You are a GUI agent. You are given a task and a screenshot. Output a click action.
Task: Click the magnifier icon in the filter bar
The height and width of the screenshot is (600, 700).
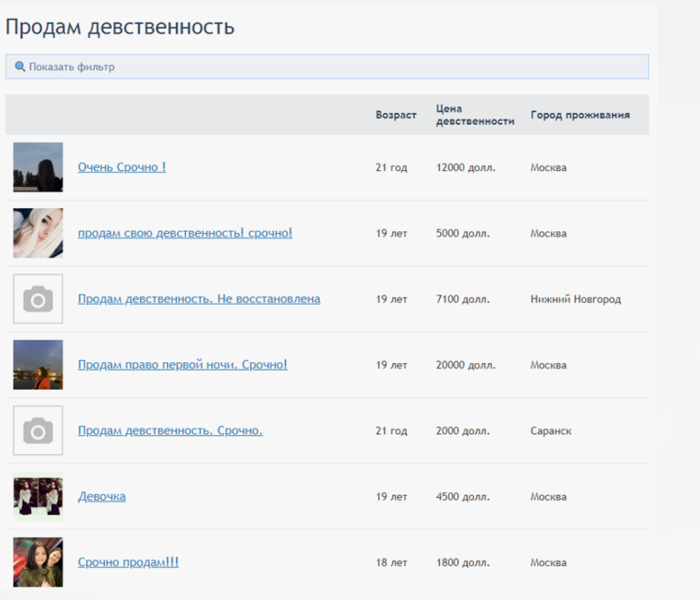(x=20, y=67)
